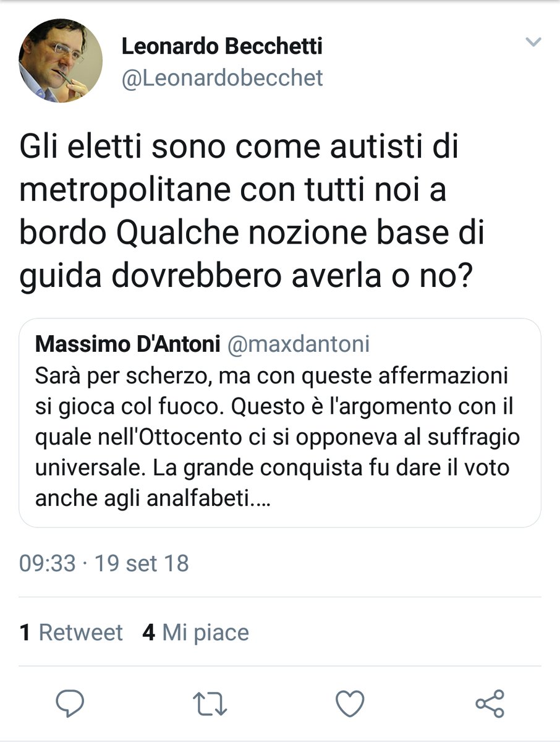Open the share icon menu
The image size is (560, 742).
[x=490, y=704]
